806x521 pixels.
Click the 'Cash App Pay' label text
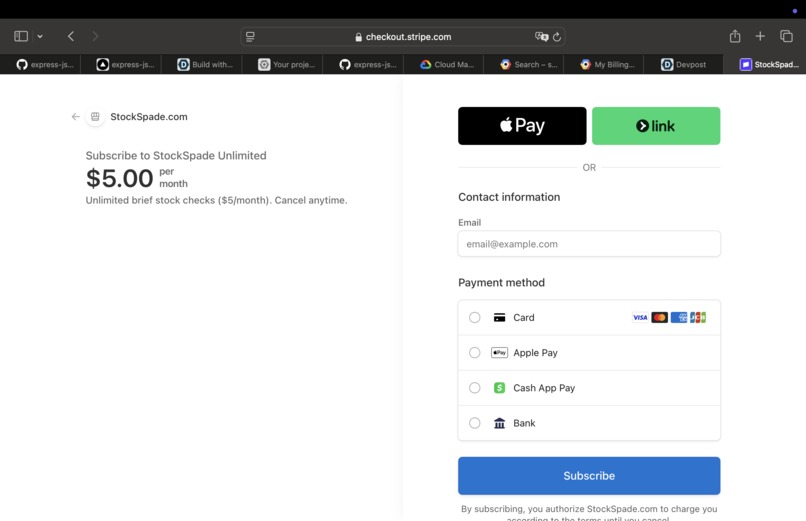click(544, 388)
